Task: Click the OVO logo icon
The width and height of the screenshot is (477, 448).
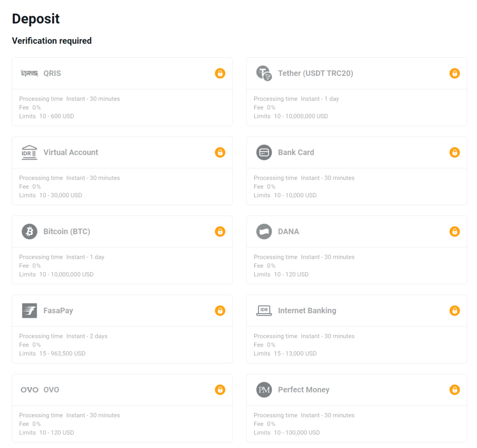Action: coord(29,390)
